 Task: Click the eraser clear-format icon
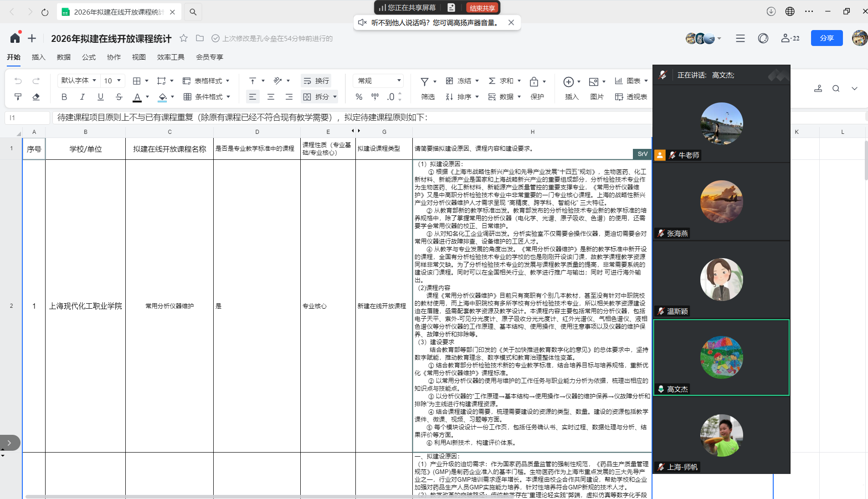tap(36, 97)
